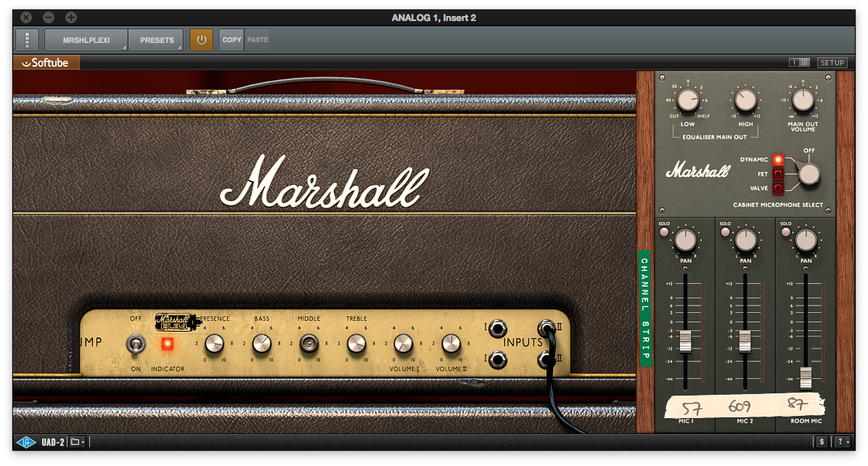Click the COPY button
The height and width of the screenshot is (466, 868).
coord(232,40)
